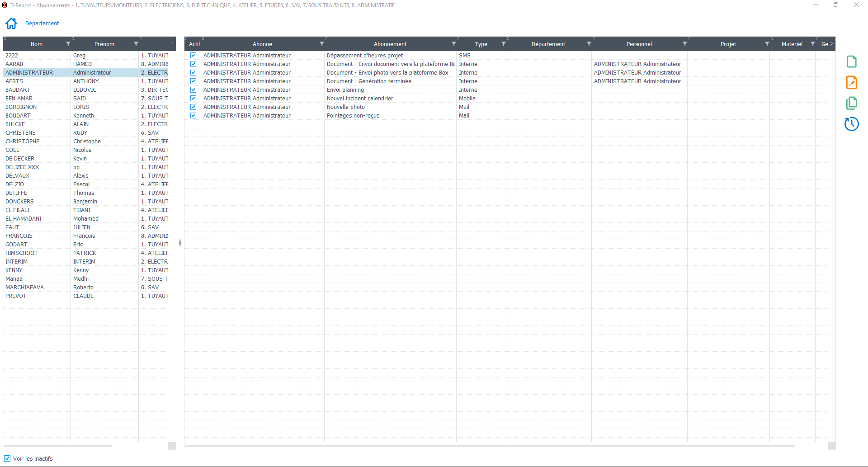Click the green duplicate documents icon
868x467 pixels.
coord(851,103)
